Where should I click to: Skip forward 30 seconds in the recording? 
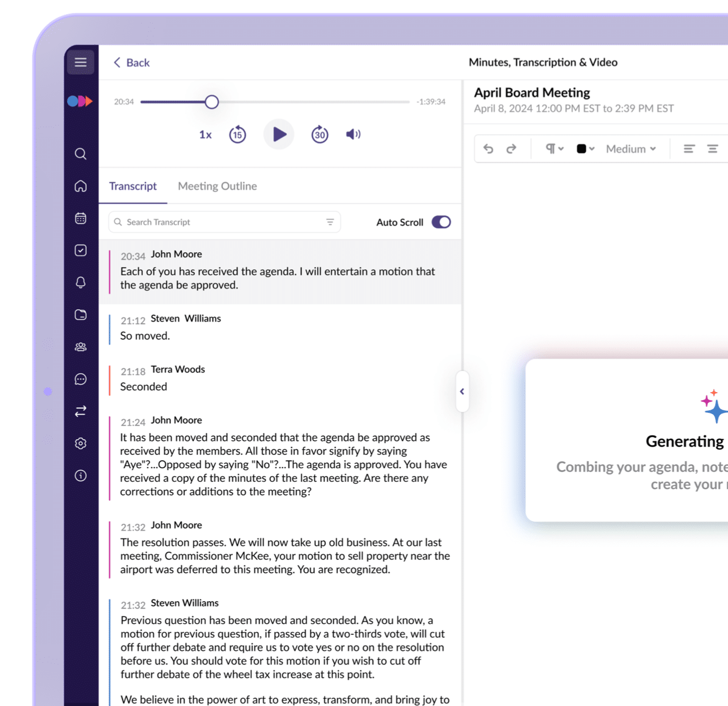[320, 134]
